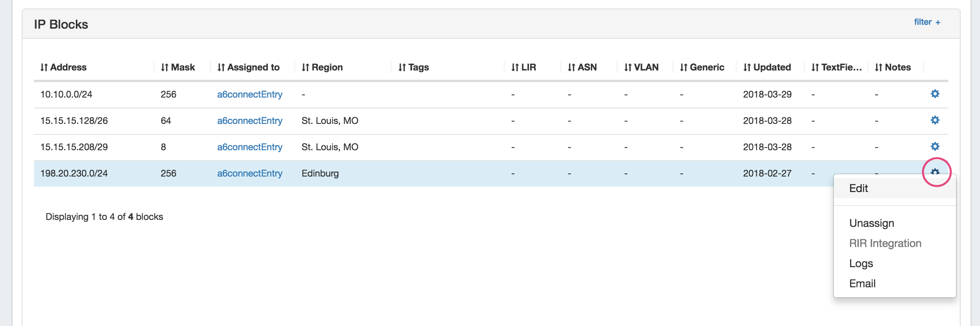Open Logs from the gear menu
980x326 pixels.
click(x=861, y=264)
